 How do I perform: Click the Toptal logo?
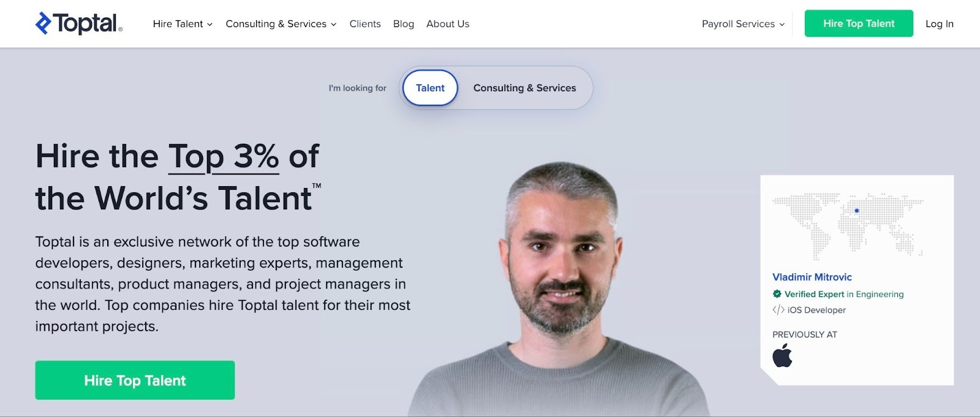click(79, 23)
